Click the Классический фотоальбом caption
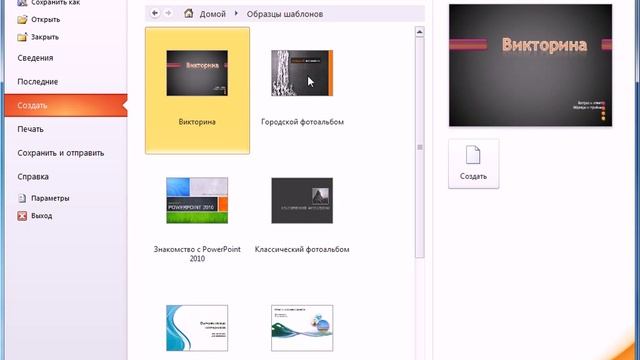Screen dimensions: 640x360 tap(302, 249)
